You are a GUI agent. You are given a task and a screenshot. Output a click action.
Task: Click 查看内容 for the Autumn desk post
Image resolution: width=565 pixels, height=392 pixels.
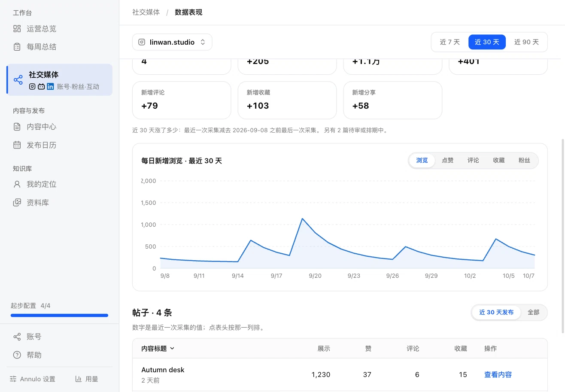(x=498, y=374)
